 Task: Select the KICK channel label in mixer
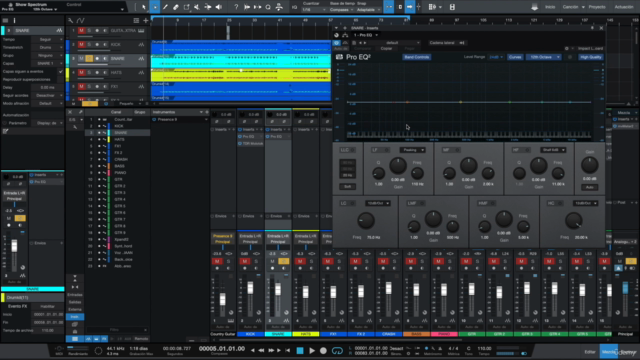pos(250,334)
